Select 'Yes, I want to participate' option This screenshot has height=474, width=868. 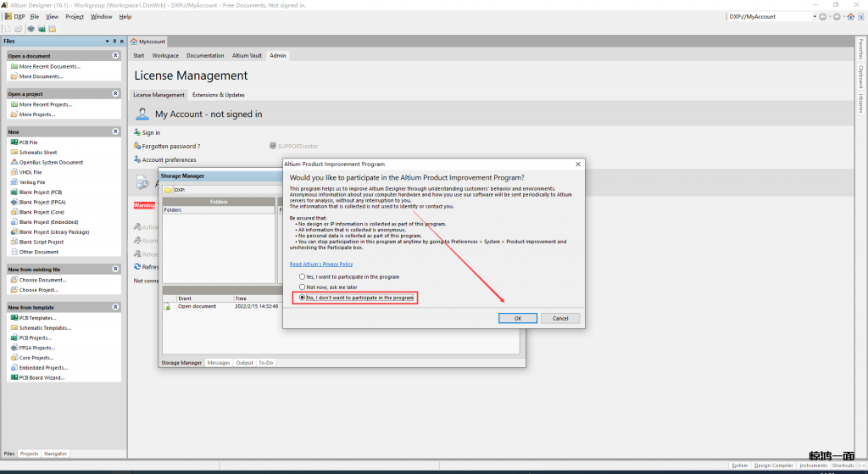(303, 277)
